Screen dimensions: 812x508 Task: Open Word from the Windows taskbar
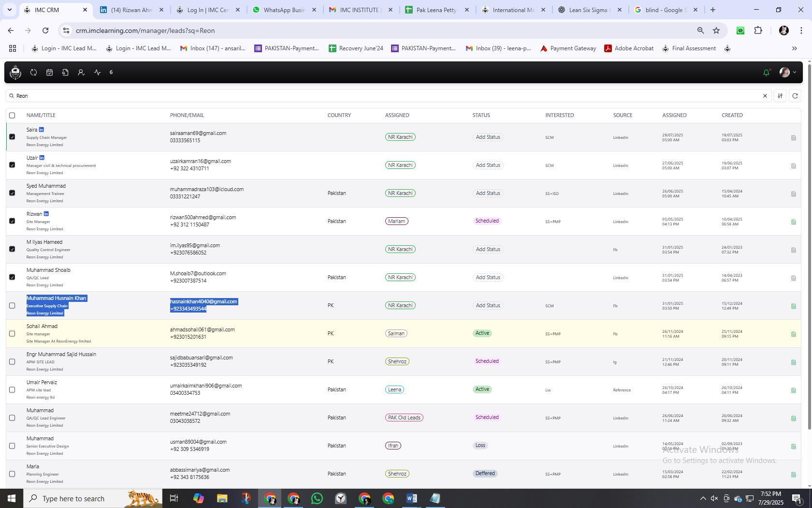412,498
